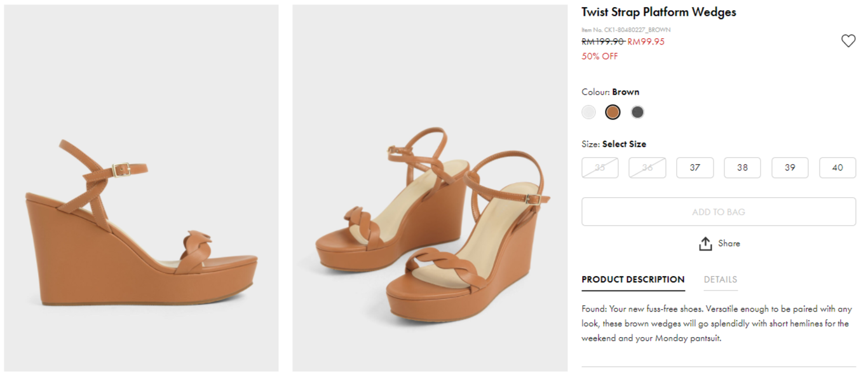Click the 50% OFF discount label

tap(599, 56)
